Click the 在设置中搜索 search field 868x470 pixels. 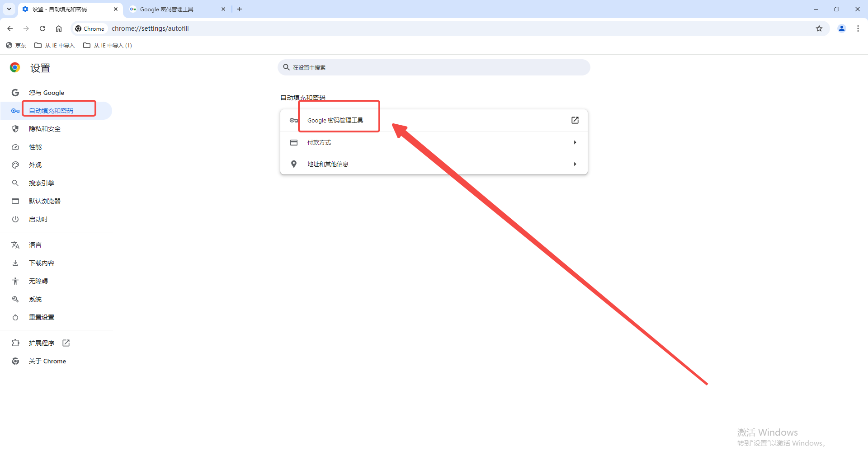click(x=434, y=67)
